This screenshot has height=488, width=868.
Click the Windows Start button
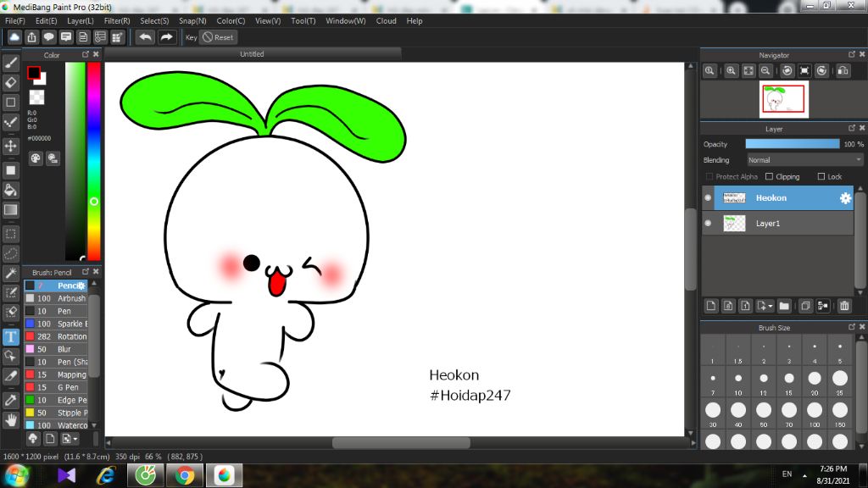click(17, 475)
